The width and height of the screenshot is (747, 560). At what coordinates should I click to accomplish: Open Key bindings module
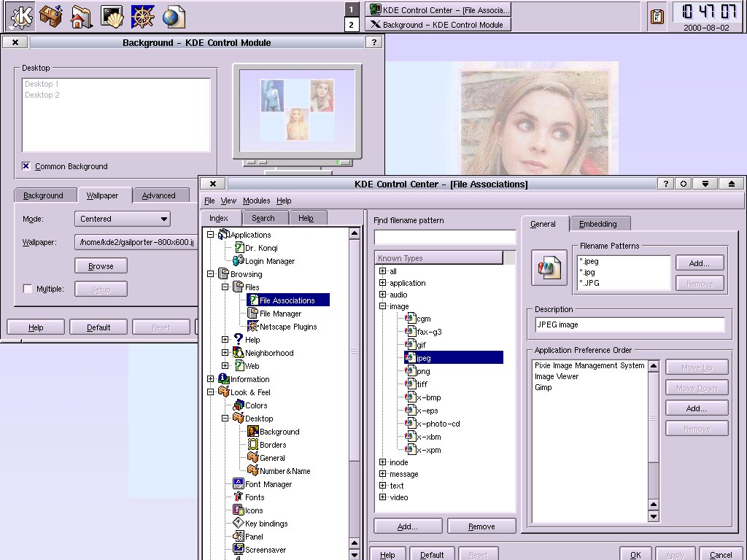(266, 524)
